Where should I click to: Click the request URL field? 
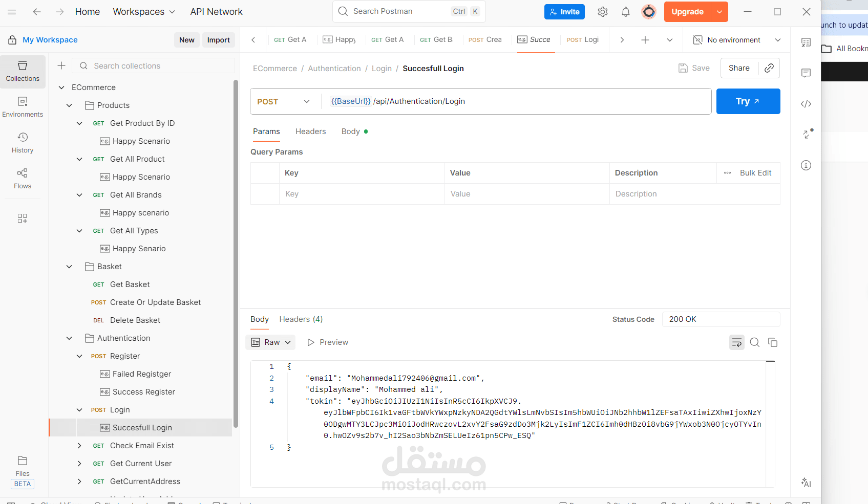(x=516, y=101)
